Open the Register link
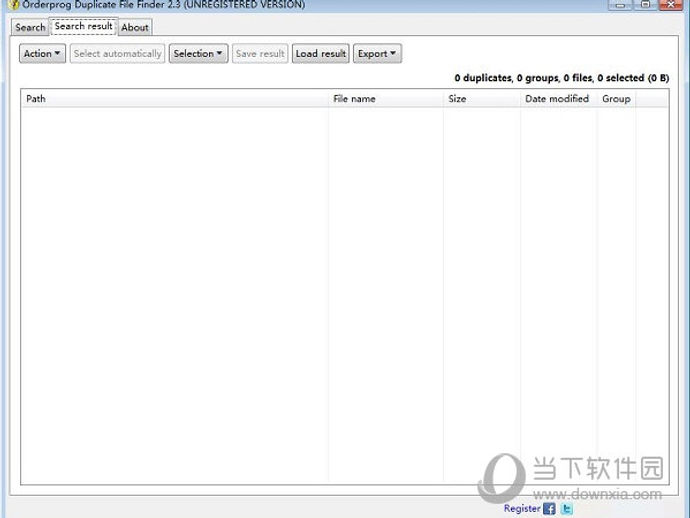690x518 pixels. pos(522,508)
